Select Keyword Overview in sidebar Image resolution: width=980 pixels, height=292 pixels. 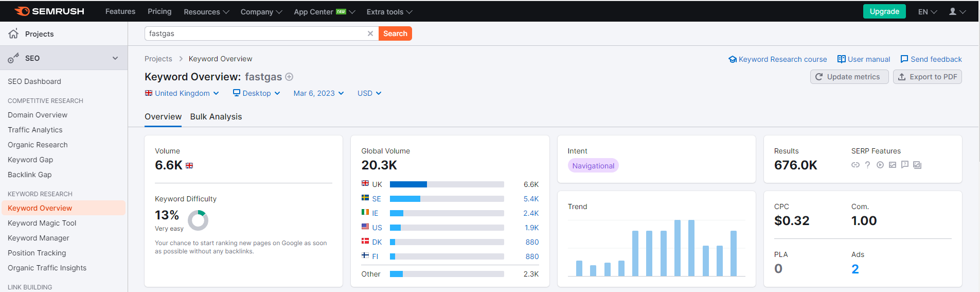(x=63, y=208)
